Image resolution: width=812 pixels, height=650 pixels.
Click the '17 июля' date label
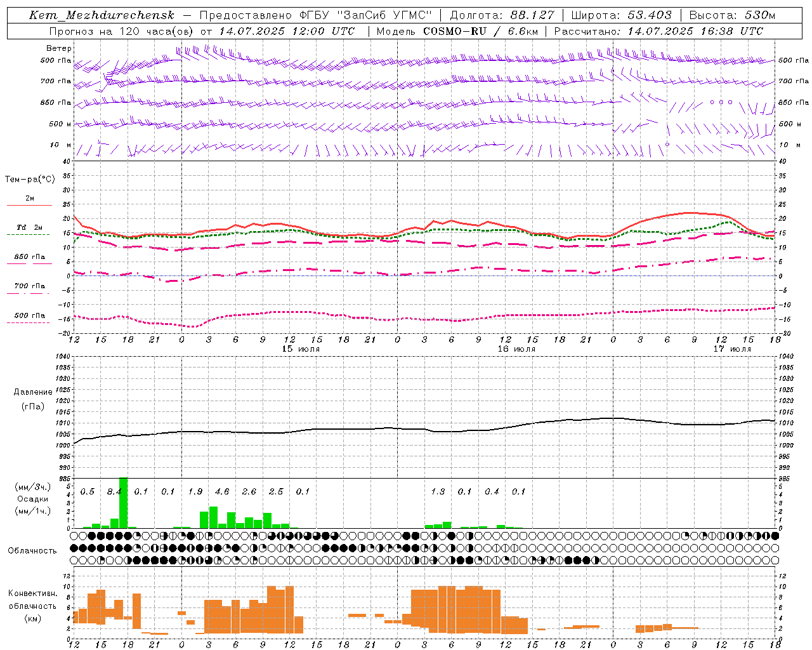coord(732,349)
